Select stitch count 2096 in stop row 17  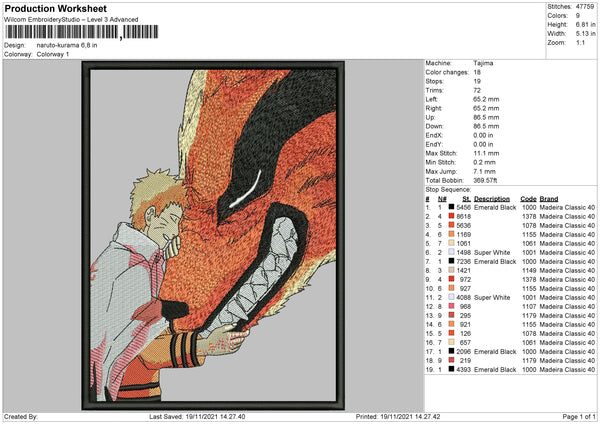[463, 351]
